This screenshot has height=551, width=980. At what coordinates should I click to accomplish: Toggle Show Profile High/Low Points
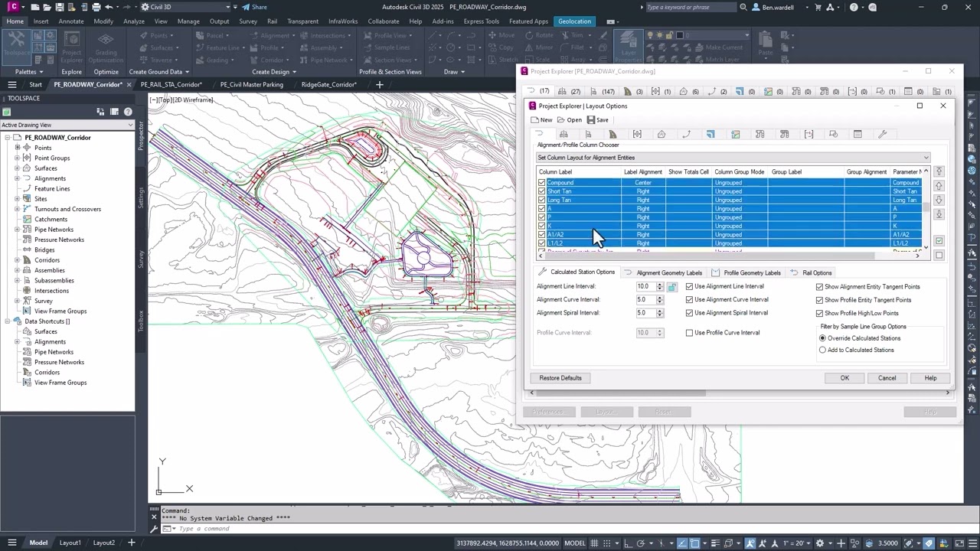[819, 313]
